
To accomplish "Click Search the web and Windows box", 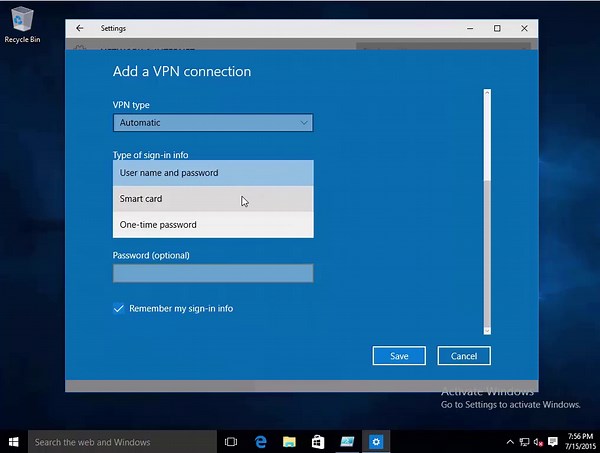I will [x=122, y=442].
